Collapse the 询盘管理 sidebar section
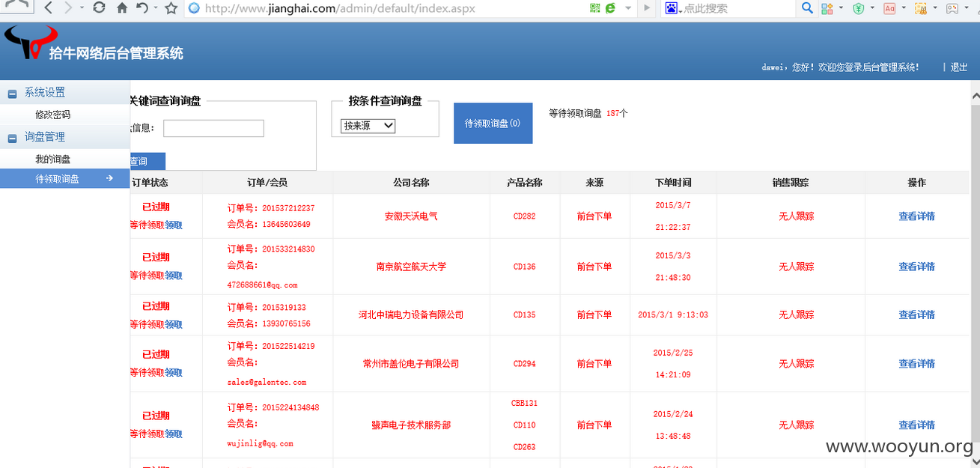Screen dimensions: 980x468 click(x=12, y=138)
